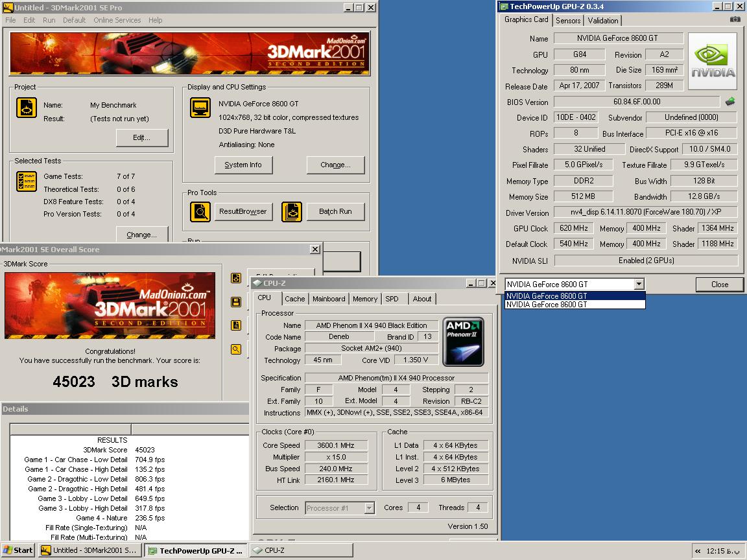Click the ResultBrowser magnifier icon in Pro Tools
The image size is (747, 560).
[x=200, y=211]
